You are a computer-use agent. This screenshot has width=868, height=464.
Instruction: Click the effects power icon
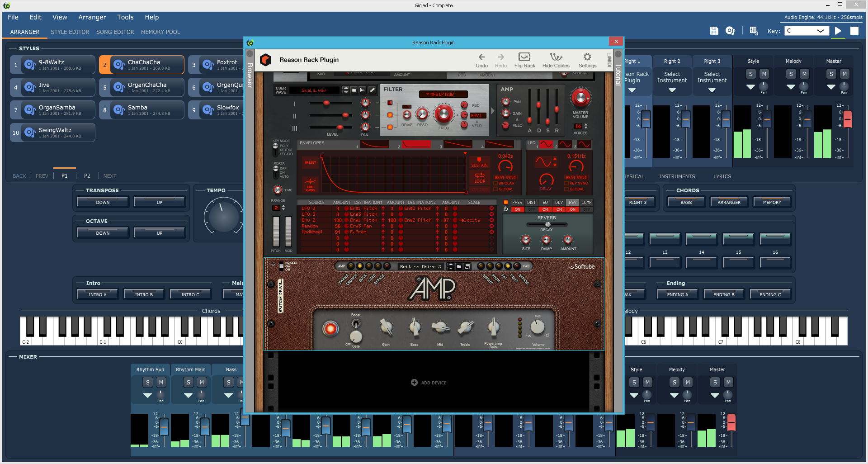pyautogui.click(x=505, y=209)
